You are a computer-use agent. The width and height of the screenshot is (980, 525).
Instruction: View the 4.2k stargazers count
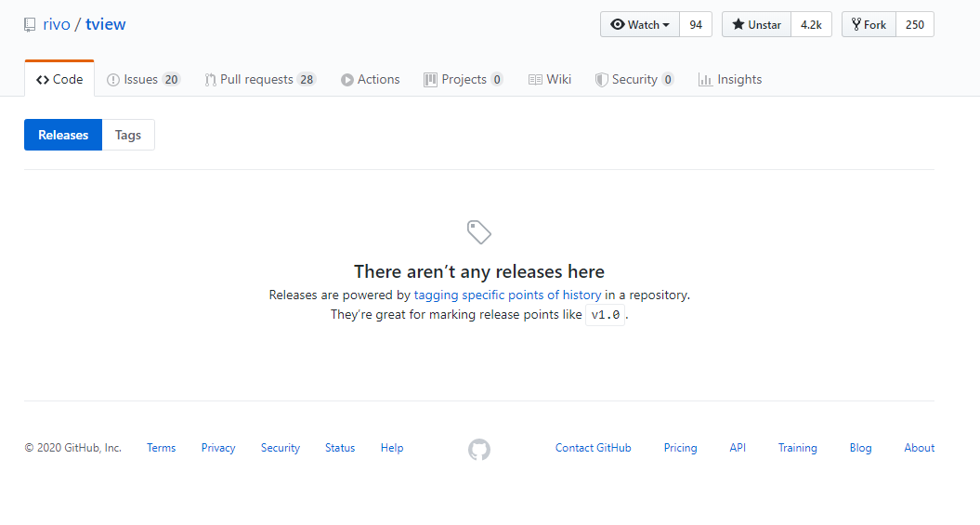(x=811, y=24)
